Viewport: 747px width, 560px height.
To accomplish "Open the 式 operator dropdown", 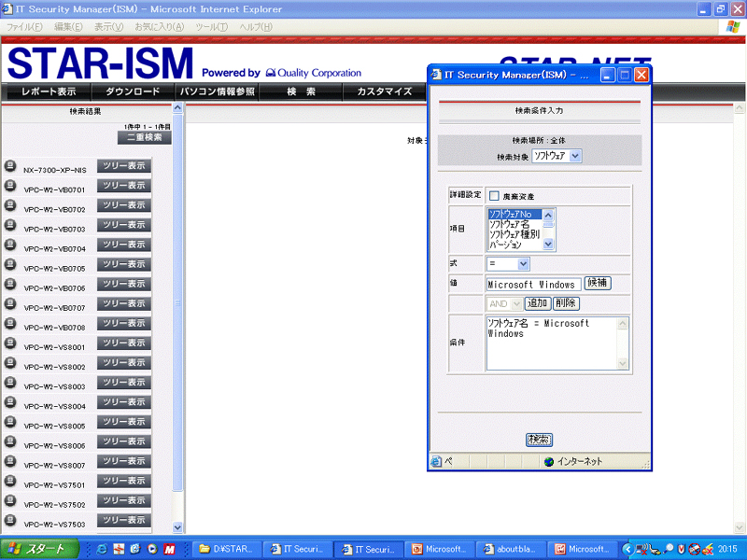I will pyautogui.click(x=508, y=263).
